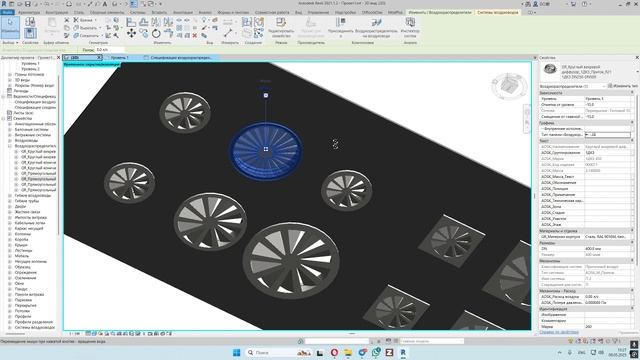Open the Справка по свойствам link
This screenshot has height=360, width=640.
pos(559,332)
